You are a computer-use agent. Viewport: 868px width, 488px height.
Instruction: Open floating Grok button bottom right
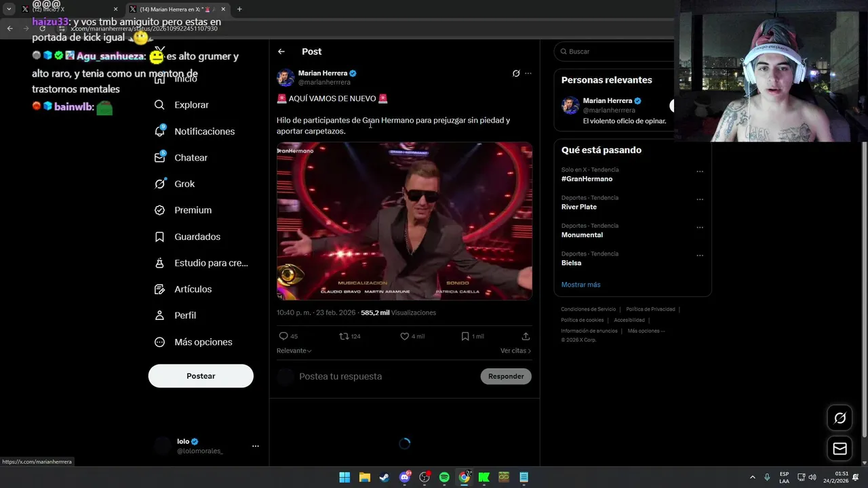[x=840, y=418]
